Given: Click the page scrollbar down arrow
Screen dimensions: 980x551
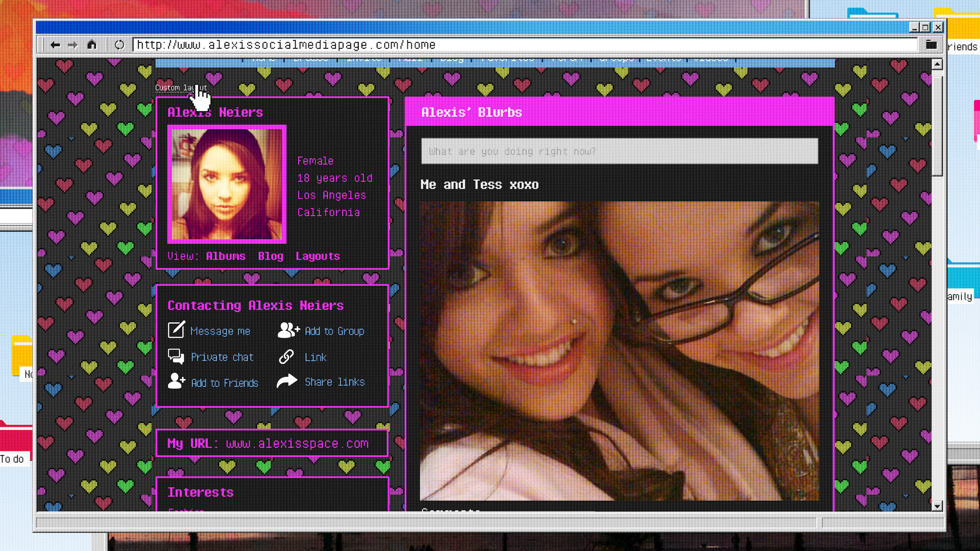Looking at the screenshot, I should coord(937,506).
